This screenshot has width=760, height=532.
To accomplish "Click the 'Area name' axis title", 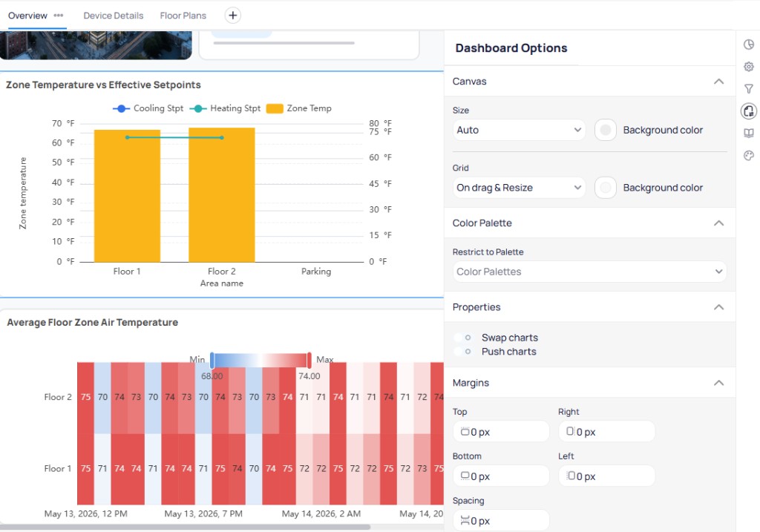I will (x=221, y=283).
